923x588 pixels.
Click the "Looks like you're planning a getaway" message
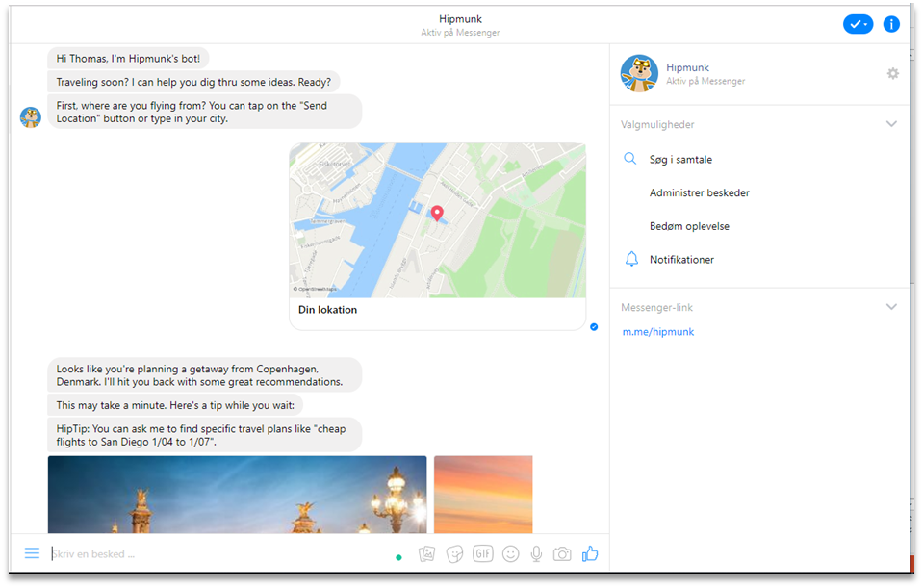(x=204, y=375)
